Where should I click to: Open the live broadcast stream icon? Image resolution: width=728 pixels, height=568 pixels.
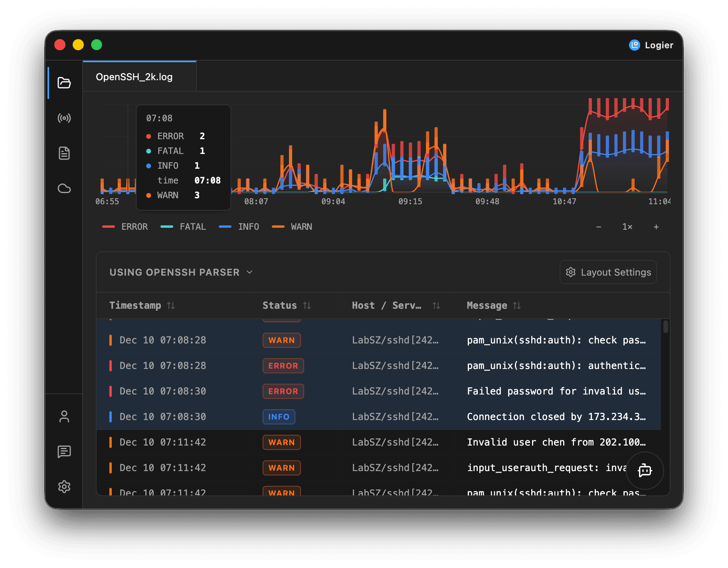[x=64, y=118]
